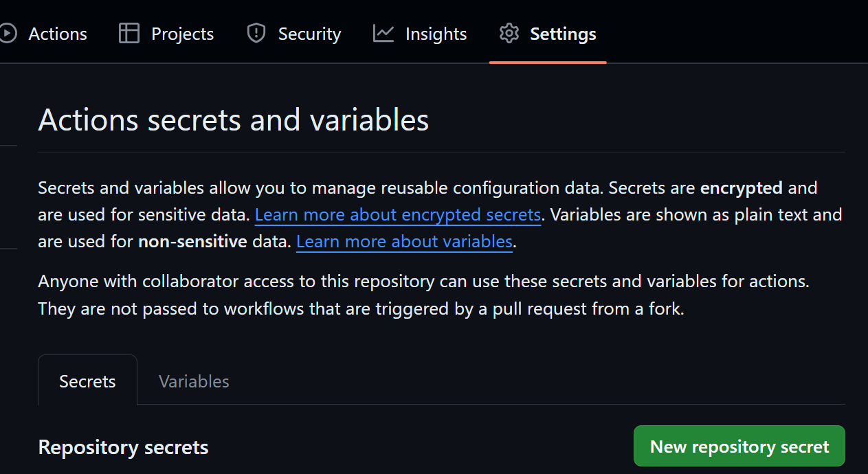The image size is (868, 474).
Task: Click the Security shield icon
Action: 256,33
